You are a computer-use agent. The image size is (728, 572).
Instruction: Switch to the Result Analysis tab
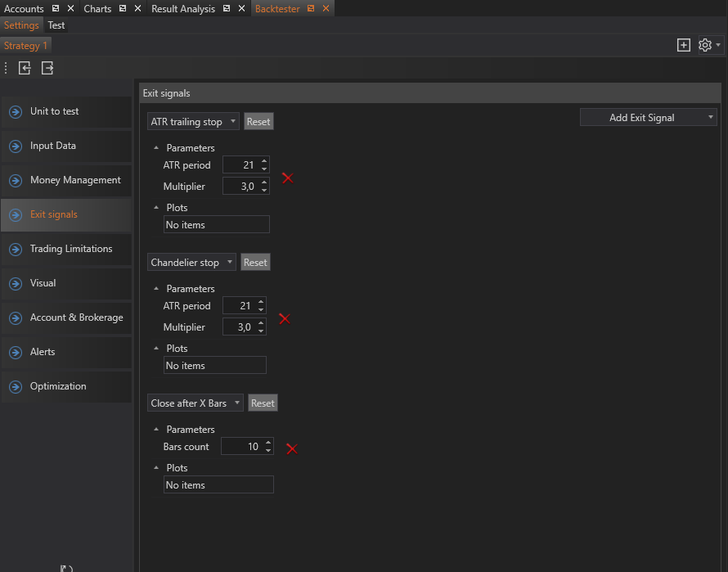[182, 9]
